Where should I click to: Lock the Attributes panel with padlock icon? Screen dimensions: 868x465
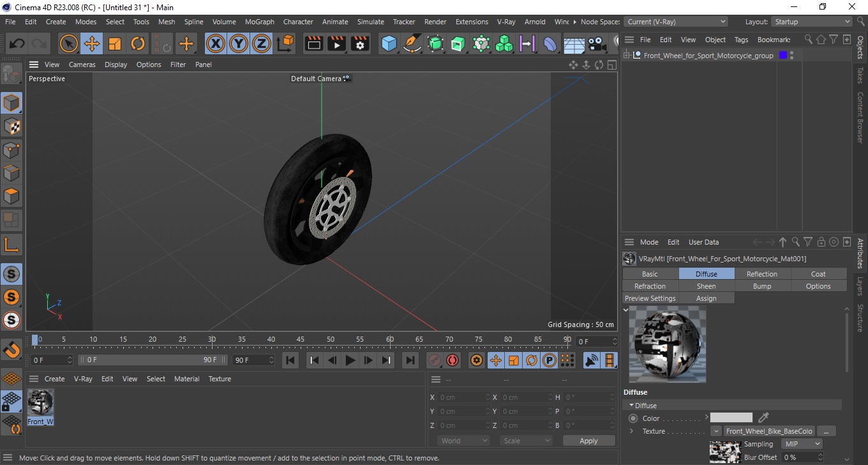pos(821,242)
